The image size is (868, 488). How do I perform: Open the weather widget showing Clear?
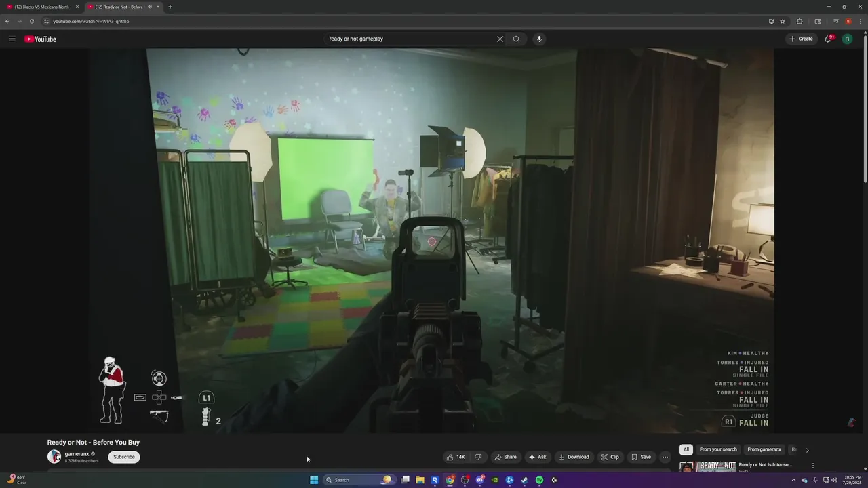pyautogui.click(x=16, y=480)
